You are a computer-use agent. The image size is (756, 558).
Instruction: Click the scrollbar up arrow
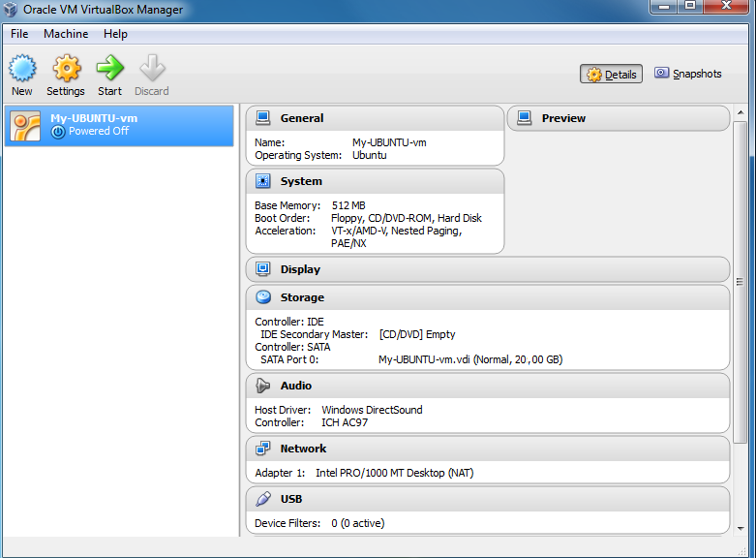coord(741,112)
